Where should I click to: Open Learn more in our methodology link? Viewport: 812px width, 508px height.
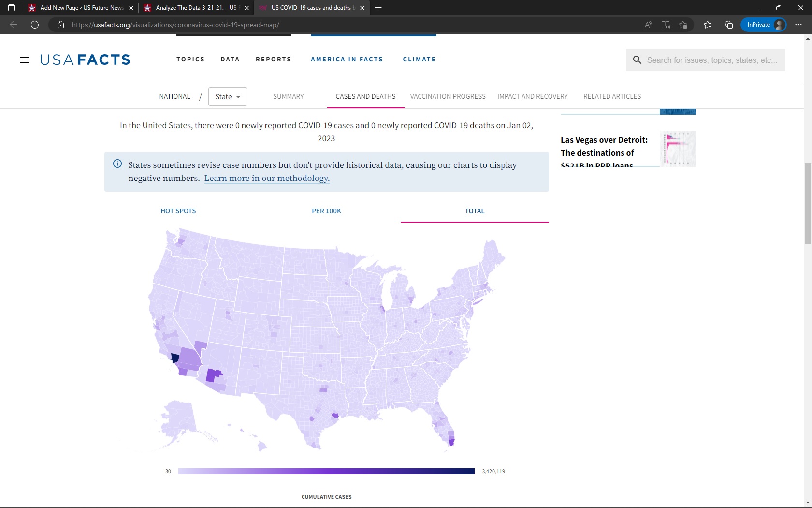[267, 178]
